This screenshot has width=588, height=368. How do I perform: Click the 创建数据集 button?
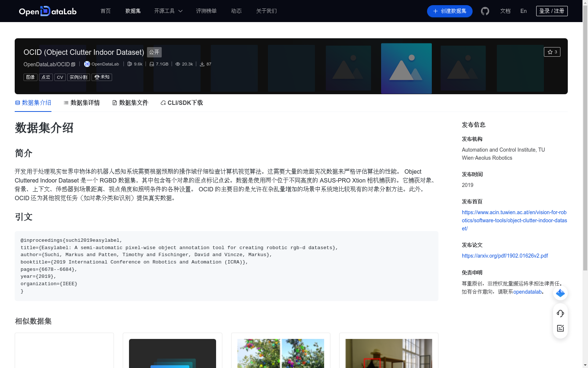449,11
